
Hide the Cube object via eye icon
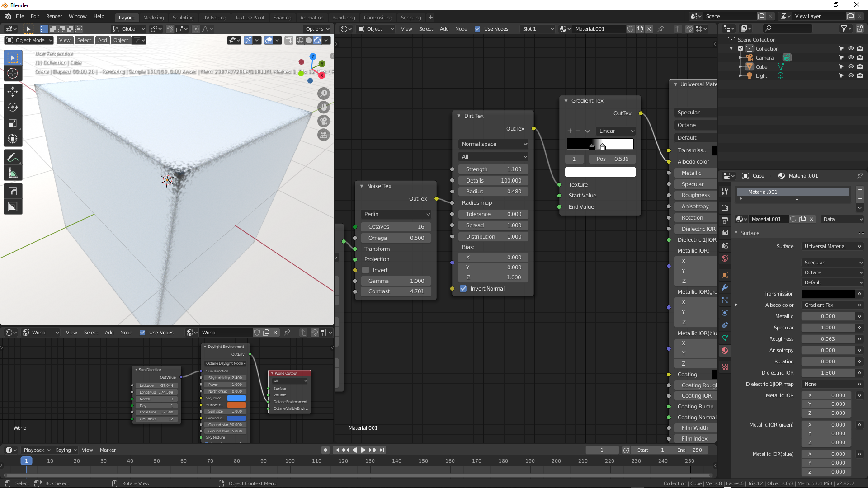coord(850,67)
